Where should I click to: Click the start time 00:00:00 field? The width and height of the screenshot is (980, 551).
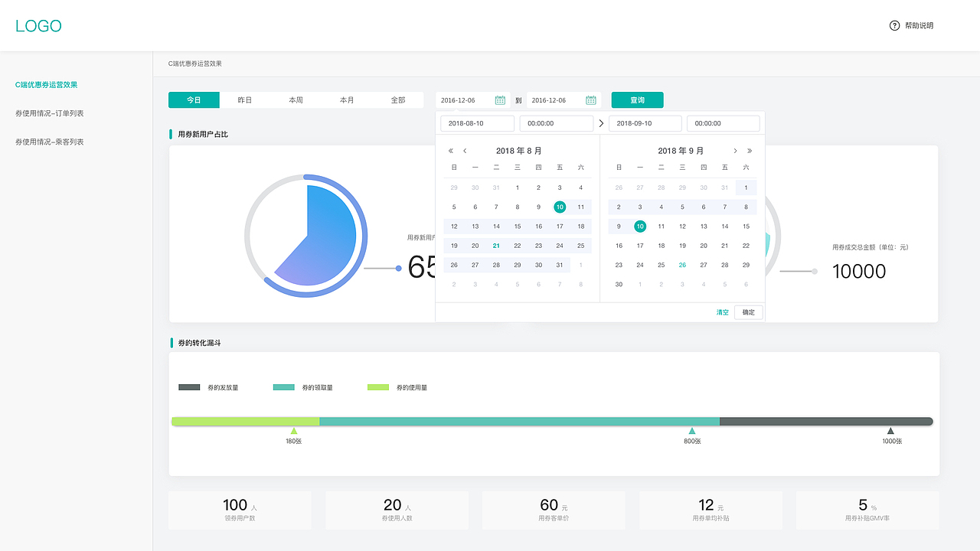point(557,123)
